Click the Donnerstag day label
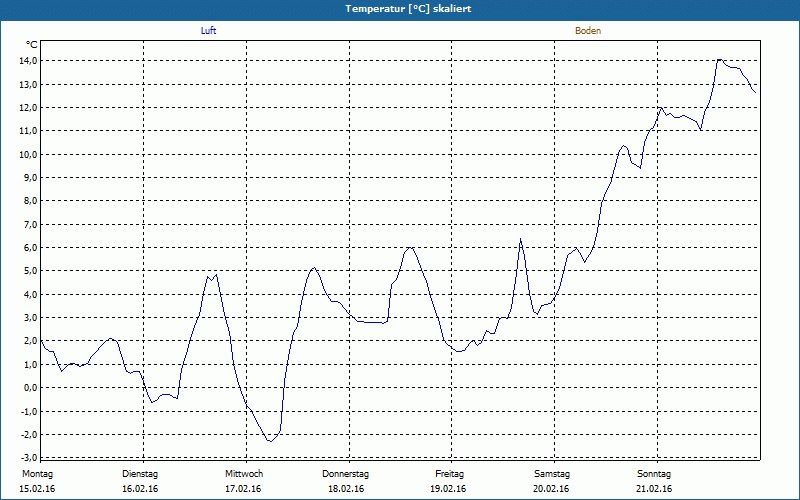The height and width of the screenshot is (500, 800). 345,474
